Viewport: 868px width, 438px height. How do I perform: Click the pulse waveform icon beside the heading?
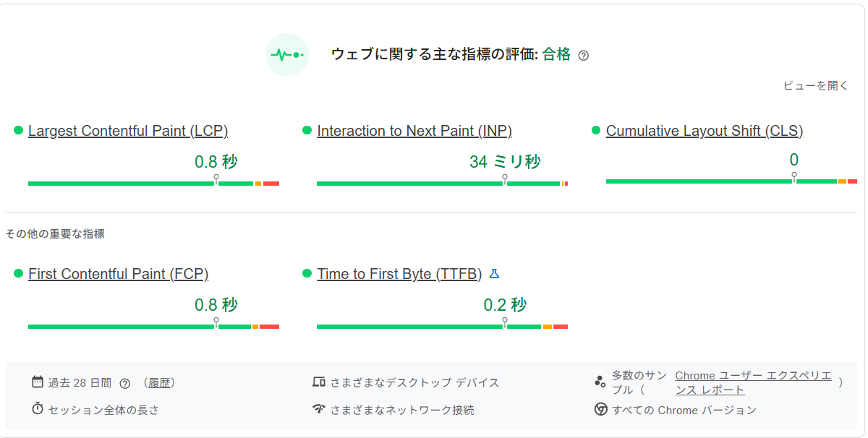287,53
